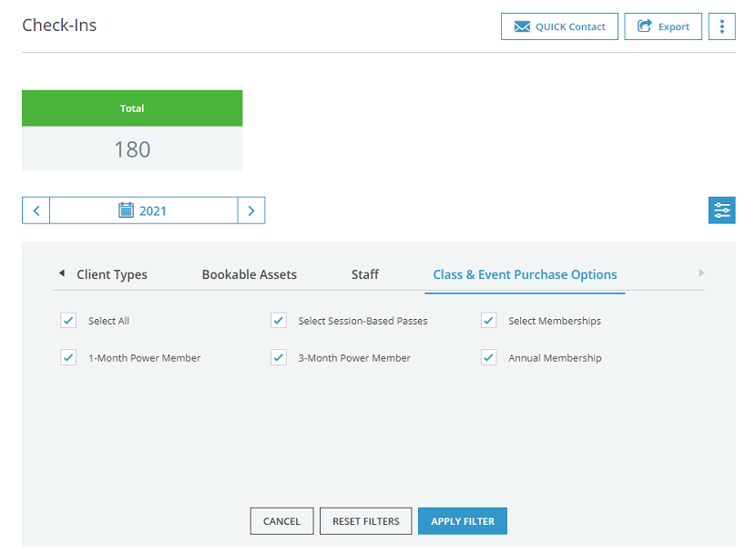Uncheck the Annual Membership checkbox
Image resolution: width=756 pixels, height=555 pixels.
click(488, 357)
